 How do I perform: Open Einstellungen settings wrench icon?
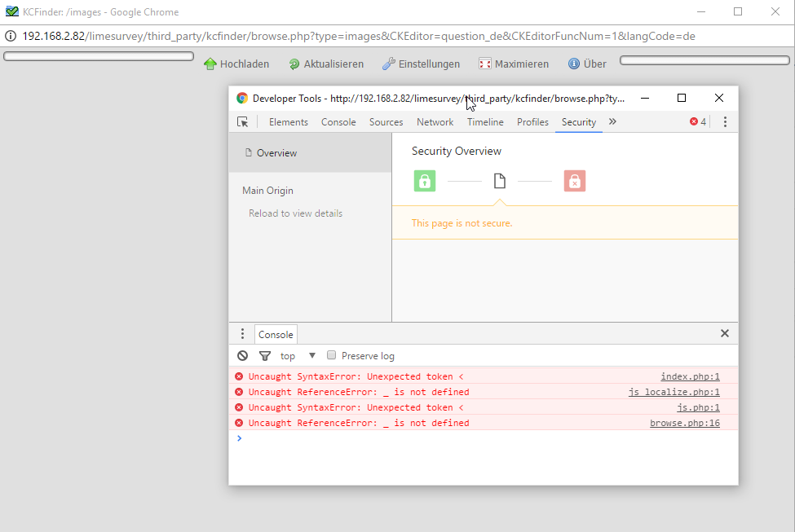click(389, 64)
